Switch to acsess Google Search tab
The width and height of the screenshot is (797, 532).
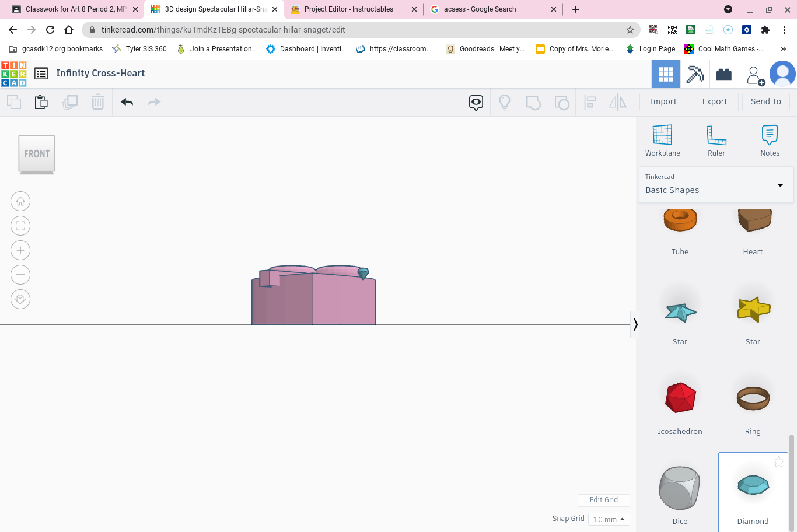tap(493, 9)
